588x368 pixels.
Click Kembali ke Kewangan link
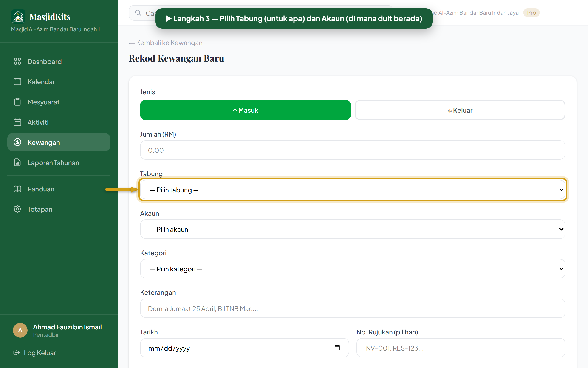pyautogui.click(x=165, y=43)
